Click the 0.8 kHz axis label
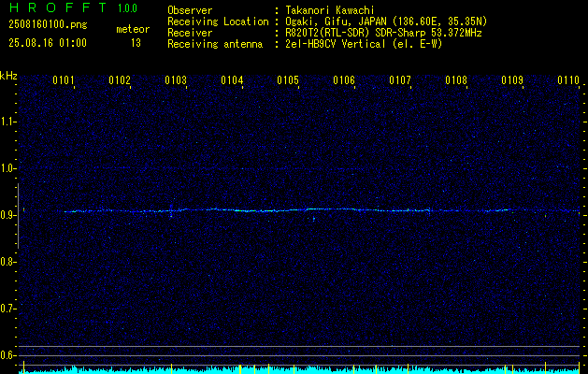 click(x=7, y=262)
